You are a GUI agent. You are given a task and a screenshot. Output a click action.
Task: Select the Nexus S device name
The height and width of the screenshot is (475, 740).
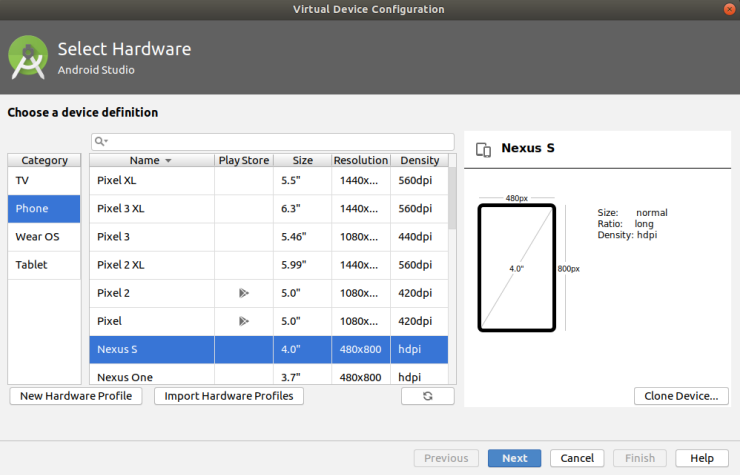117,349
